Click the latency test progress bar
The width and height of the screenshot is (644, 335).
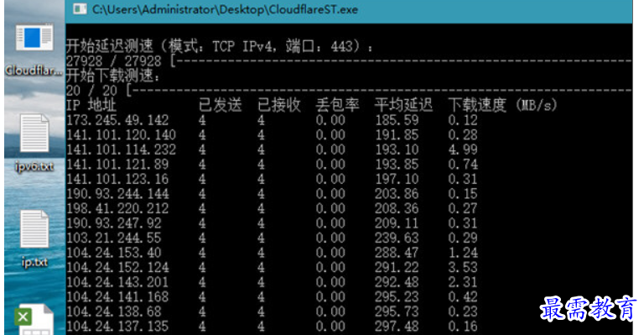[401, 61]
